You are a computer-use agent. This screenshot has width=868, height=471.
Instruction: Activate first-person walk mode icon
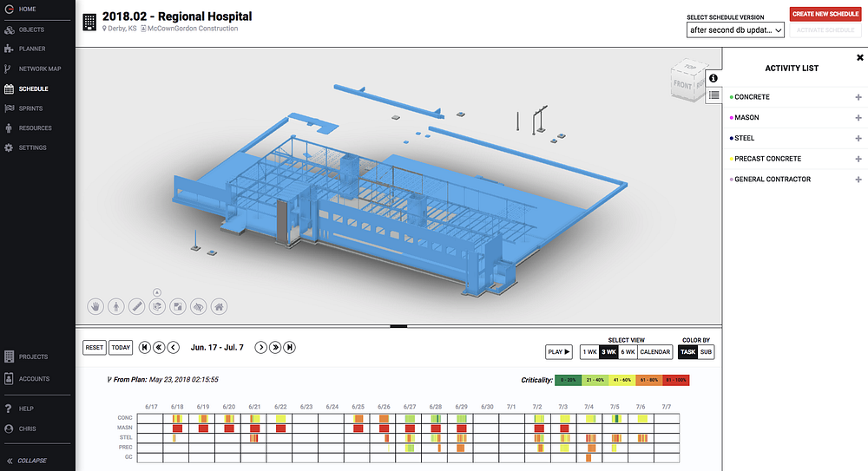coord(115,306)
